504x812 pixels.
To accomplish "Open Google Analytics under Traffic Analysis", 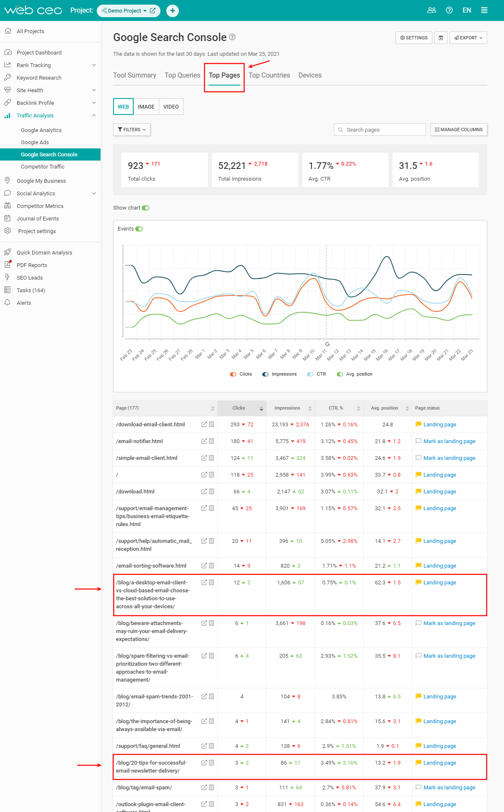I will pyautogui.click(x=41, y=130).
